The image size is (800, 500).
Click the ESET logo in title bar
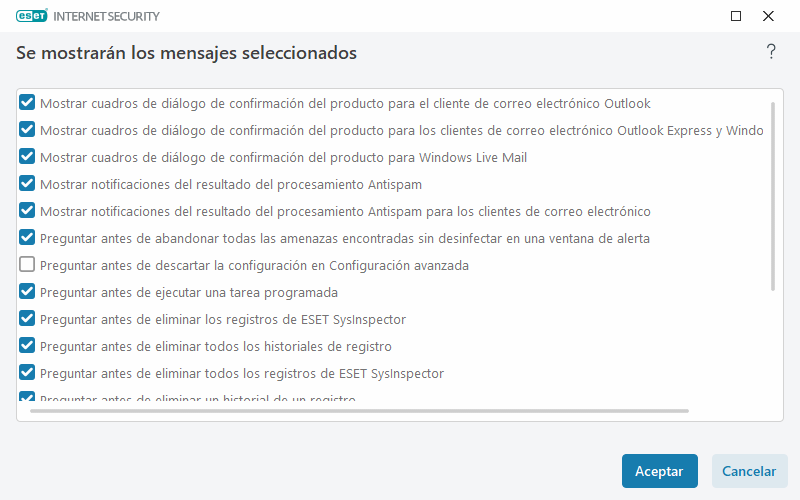(33, 16)
